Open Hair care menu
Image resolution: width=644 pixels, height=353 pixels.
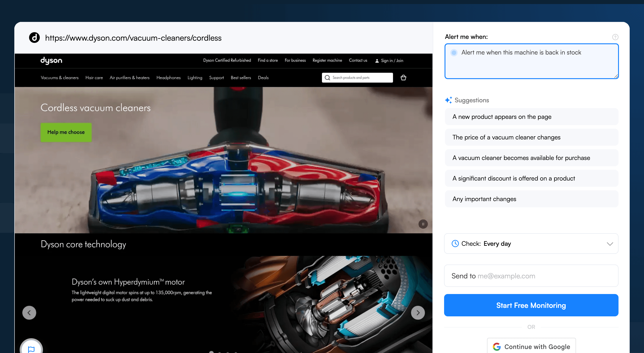(94, 78)
